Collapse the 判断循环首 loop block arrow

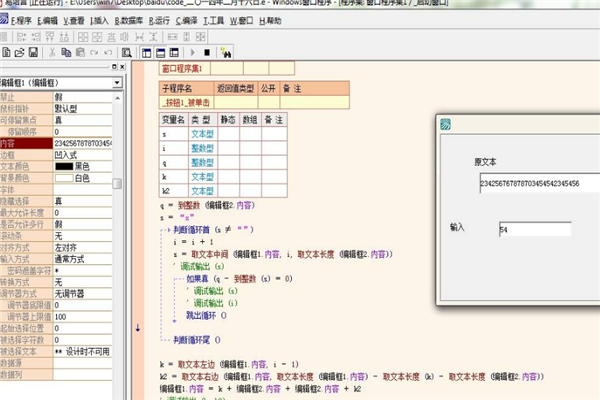pyautogui.click(x=168, y=230)
